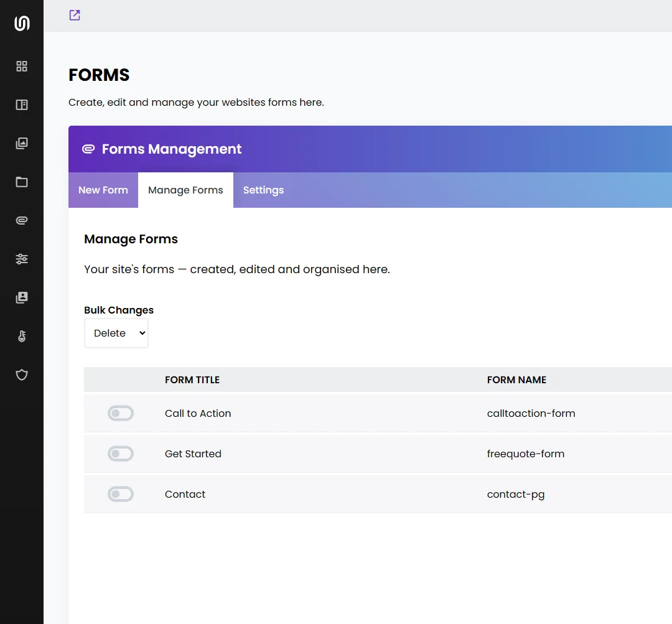672x624 pixels.
Task: Click the FORMS page heading
Action: [x=99, y=75]
